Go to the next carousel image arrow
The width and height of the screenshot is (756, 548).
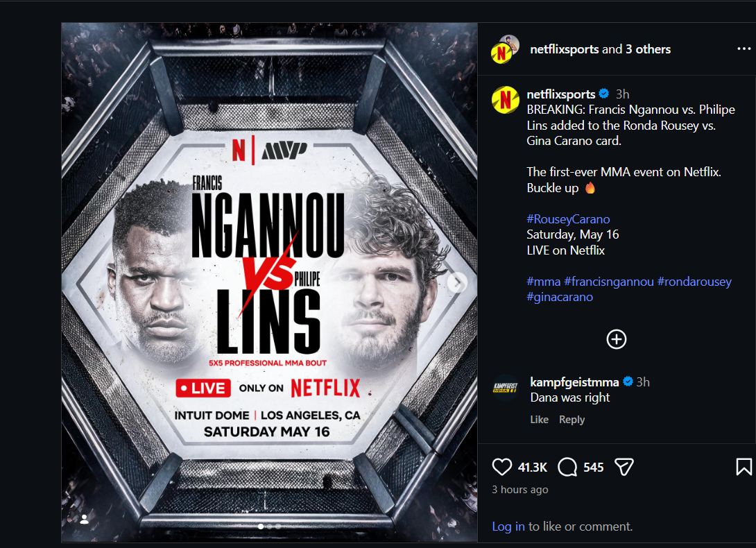(x=456, y=283)
